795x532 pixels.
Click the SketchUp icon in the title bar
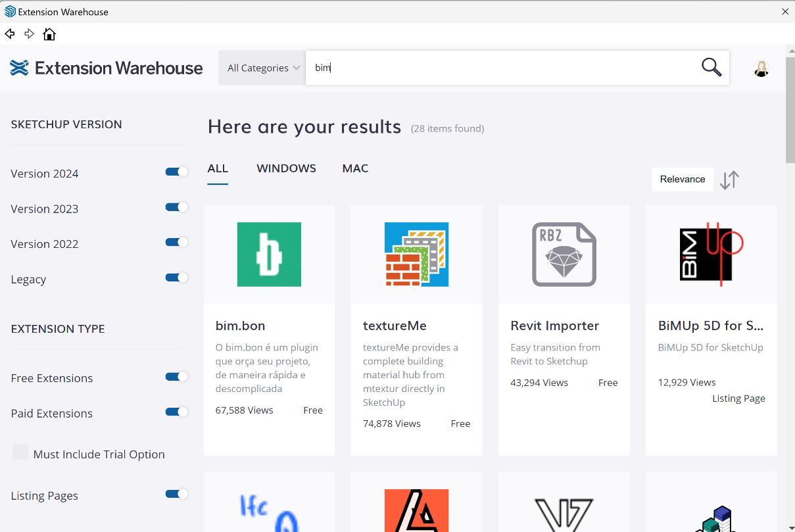click(10, 11)
